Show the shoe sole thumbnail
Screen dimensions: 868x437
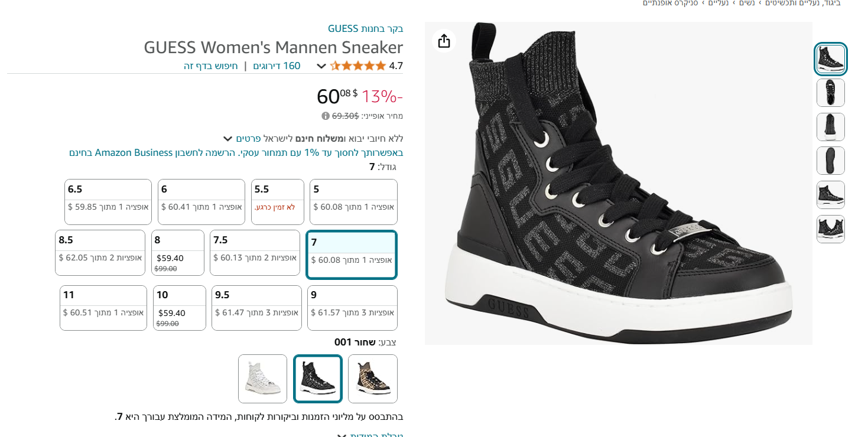coord(831,161)
